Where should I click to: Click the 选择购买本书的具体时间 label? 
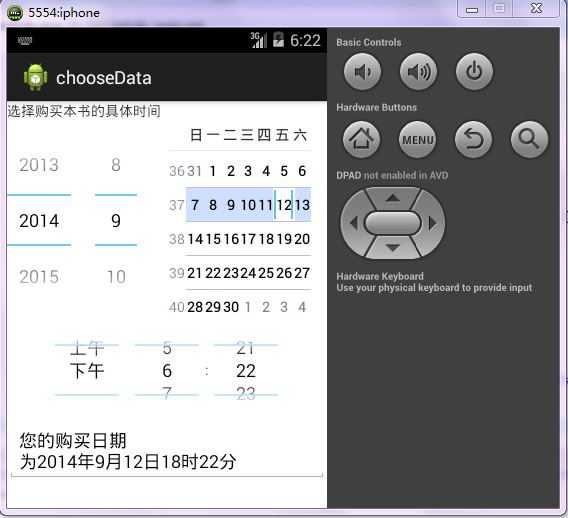click(84, 111)
